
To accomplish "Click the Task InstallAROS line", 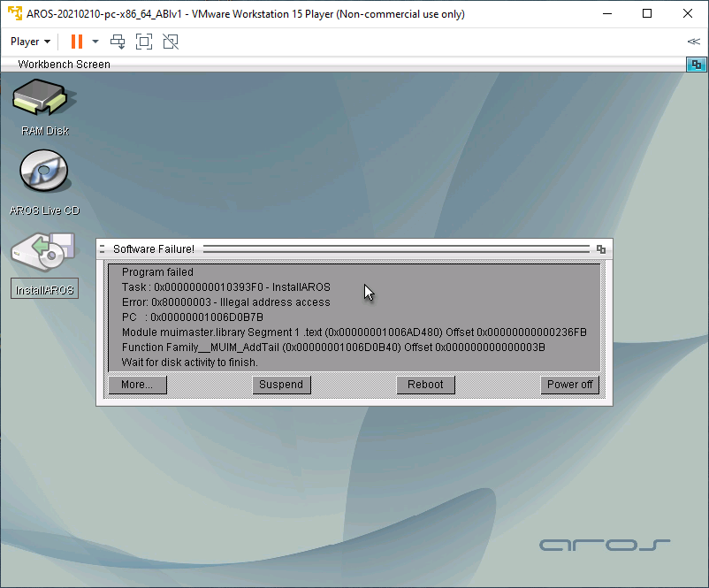I will [226, 287].
